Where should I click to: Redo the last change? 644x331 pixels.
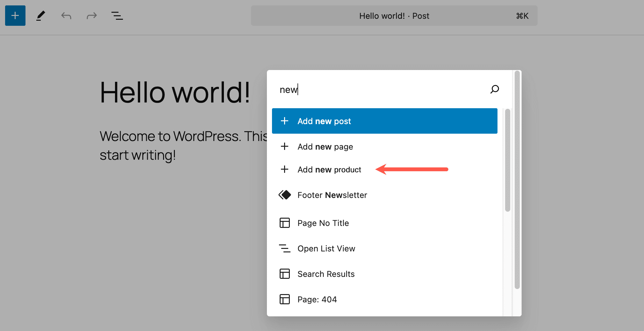(x=91, y=16)
